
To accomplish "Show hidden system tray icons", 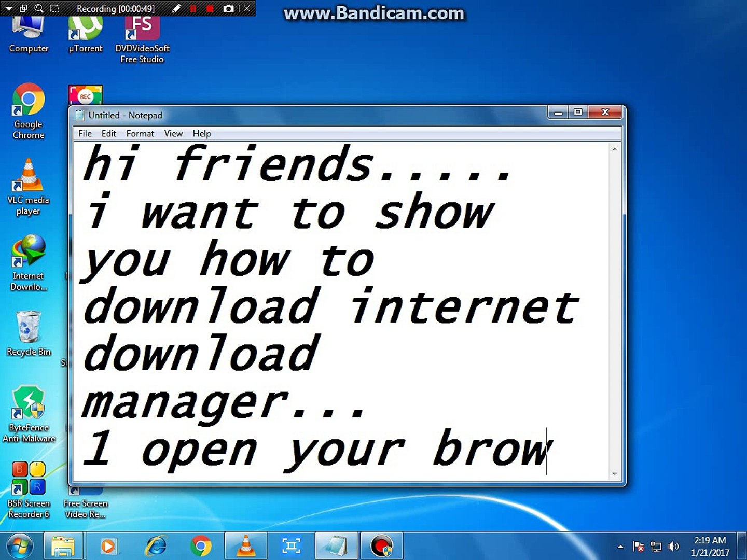I will coord(620,547).
